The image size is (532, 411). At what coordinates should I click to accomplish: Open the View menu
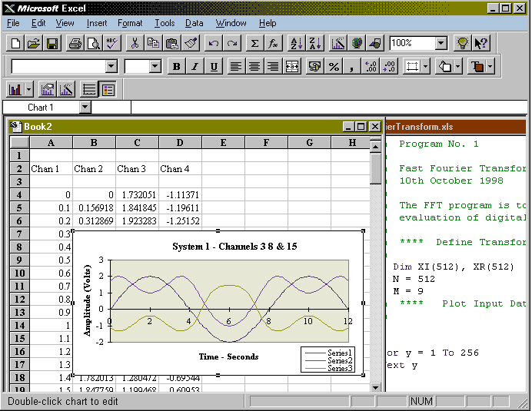pos(65,23)
